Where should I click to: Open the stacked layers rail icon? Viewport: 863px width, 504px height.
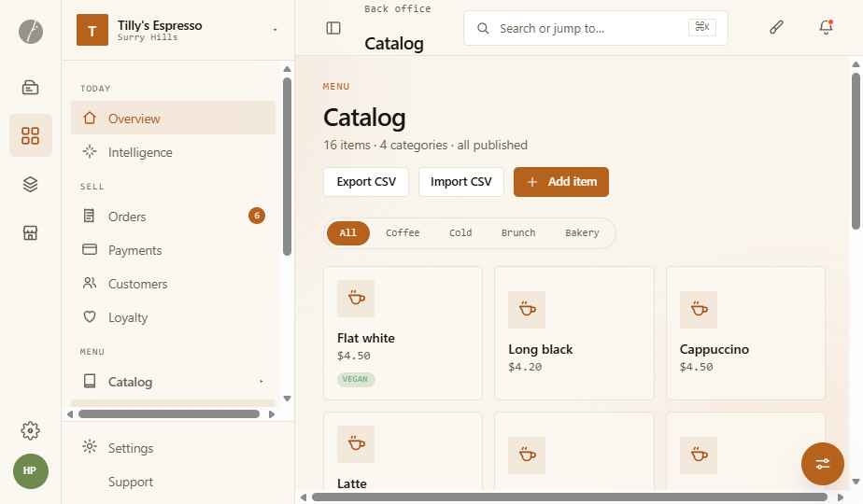tap(30, 184)
